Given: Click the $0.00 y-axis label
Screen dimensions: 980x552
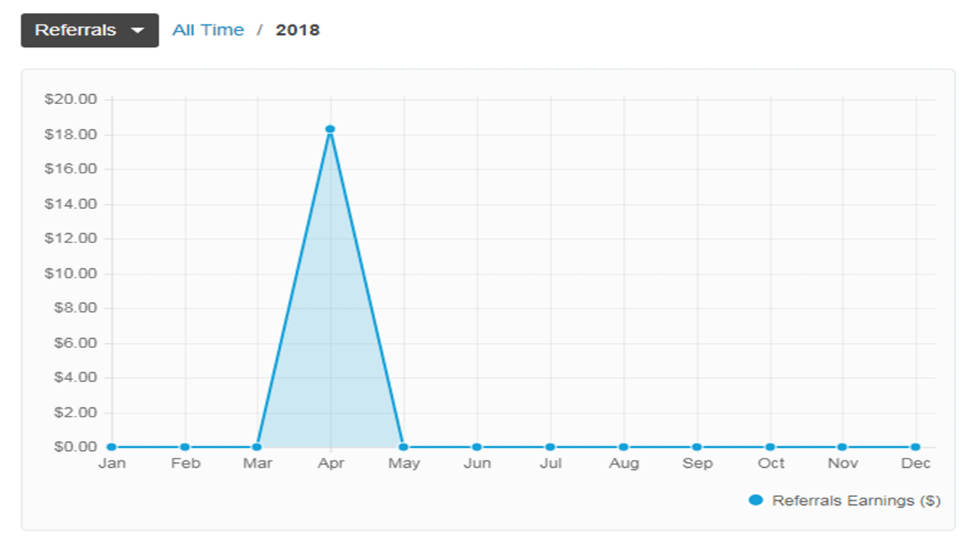Looking at the screenshot, I should [x=76, y=447].
